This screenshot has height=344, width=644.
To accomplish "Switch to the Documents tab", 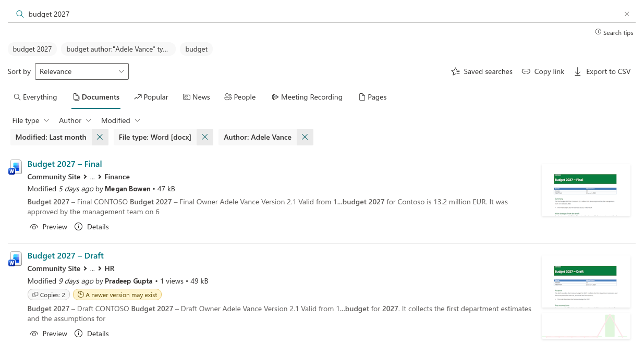I will pyautogui.click(x=96, y=97).
